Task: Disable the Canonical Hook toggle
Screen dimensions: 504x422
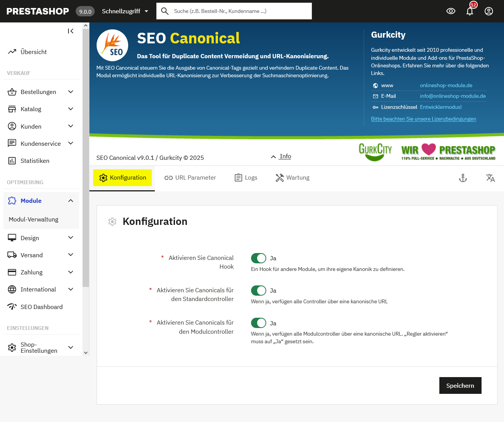Action: [x=259, y=258]
